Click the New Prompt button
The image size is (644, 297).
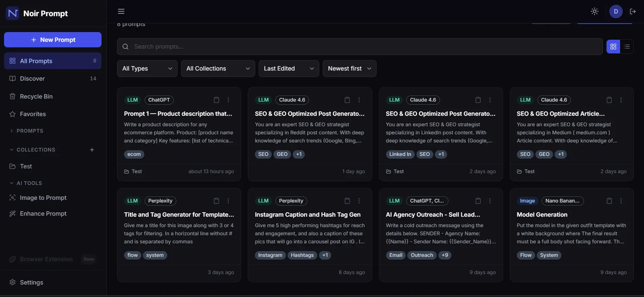coord(53,40)
